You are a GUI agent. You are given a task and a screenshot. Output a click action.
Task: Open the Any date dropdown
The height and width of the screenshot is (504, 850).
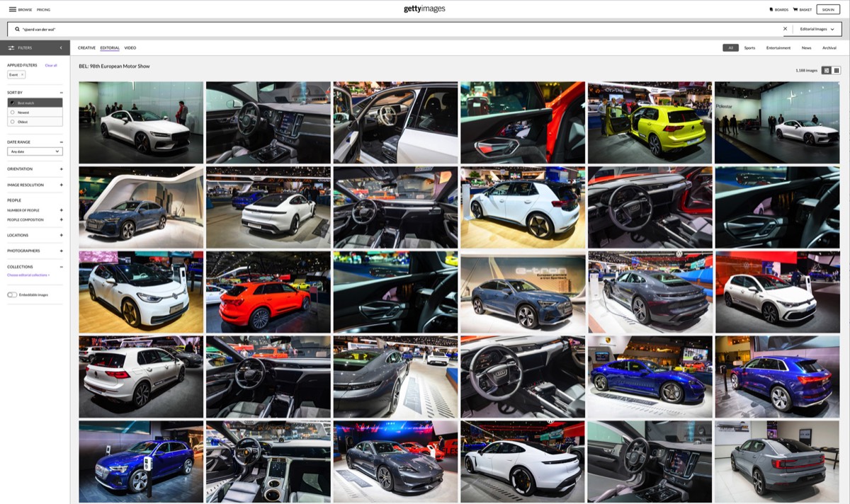[x=35, y=151]
